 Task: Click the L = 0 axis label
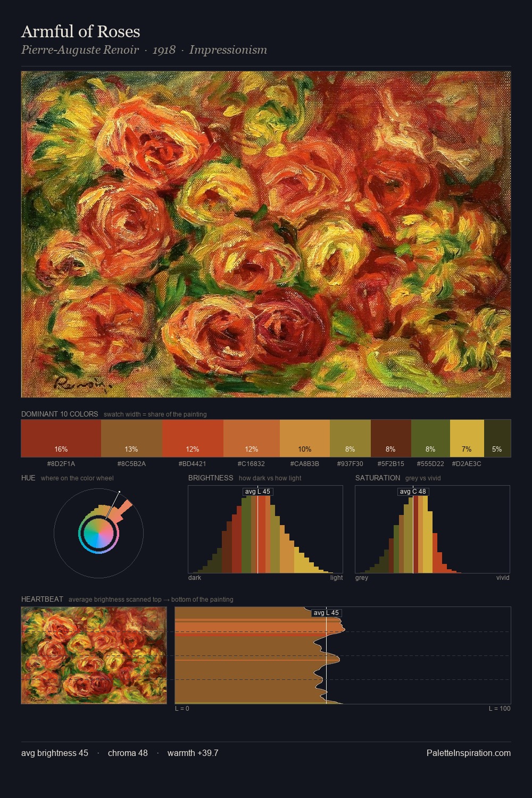[182, 709]
